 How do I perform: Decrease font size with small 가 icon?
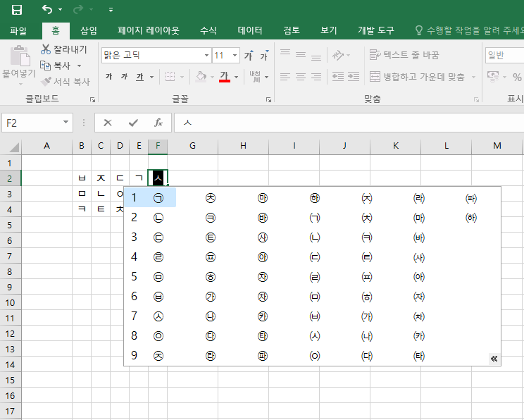click(x=264, y=56)
